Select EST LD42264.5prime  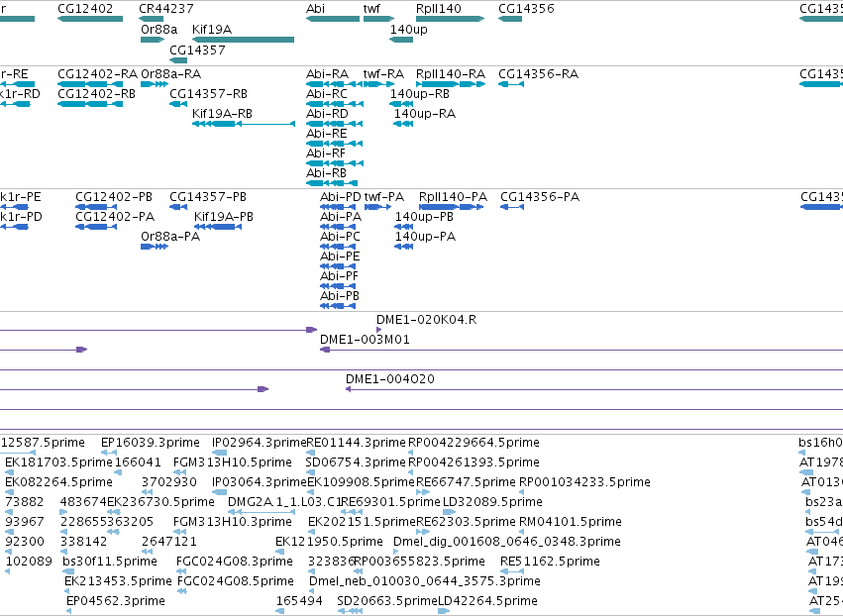point(444,612)
